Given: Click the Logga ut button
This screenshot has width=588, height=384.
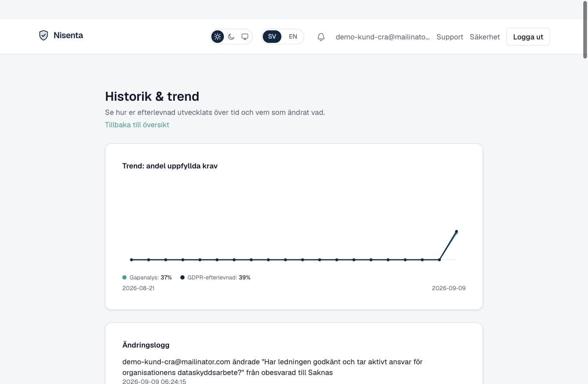Looking at the screenshot, I should click(528, 37).
